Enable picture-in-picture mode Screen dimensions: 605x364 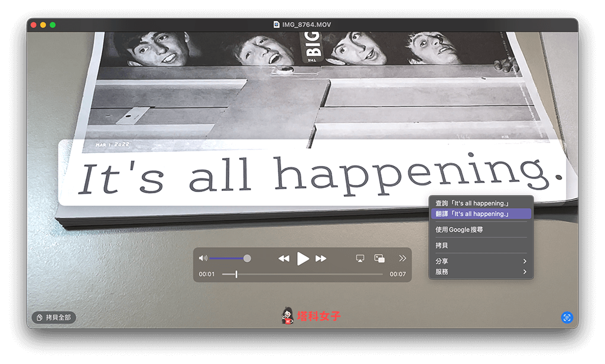tap(379, 258)
